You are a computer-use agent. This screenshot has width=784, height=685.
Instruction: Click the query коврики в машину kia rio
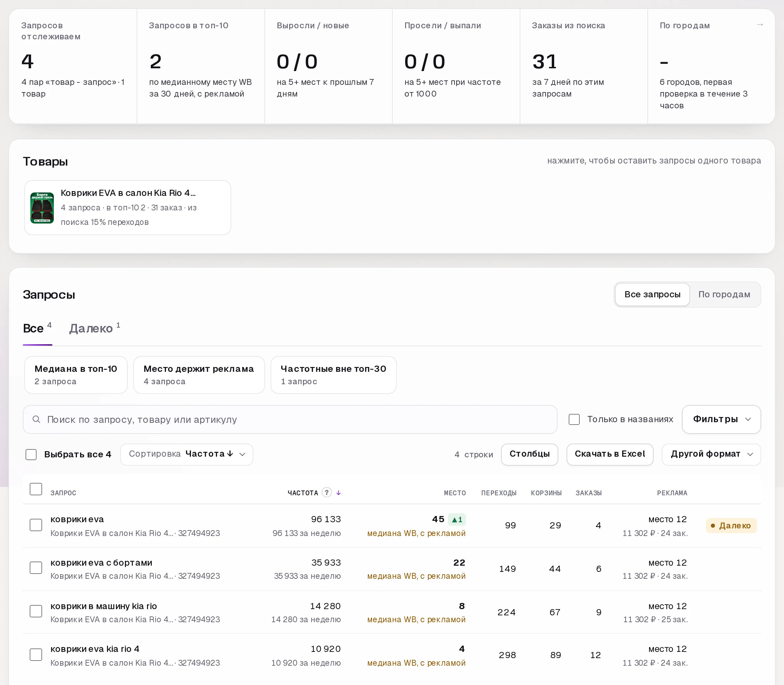pyautogui.click(x=104, y=606)
